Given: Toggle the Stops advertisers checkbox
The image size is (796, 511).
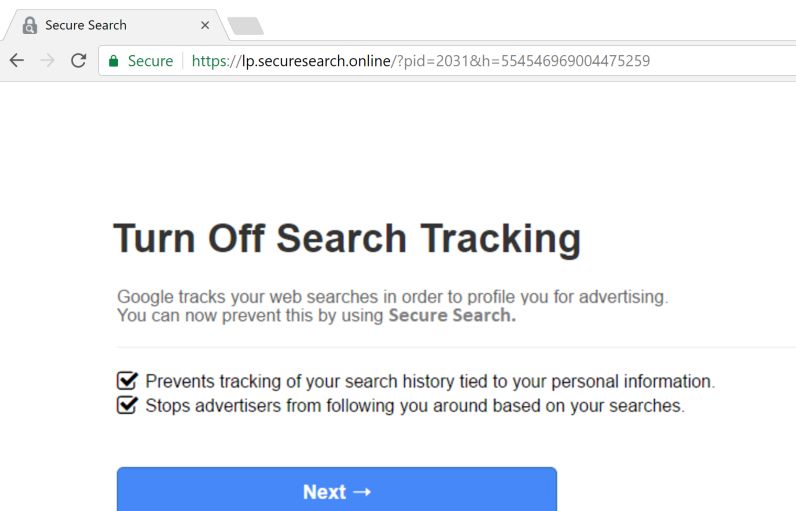Looking at the screenshot, I should (127, 405).
